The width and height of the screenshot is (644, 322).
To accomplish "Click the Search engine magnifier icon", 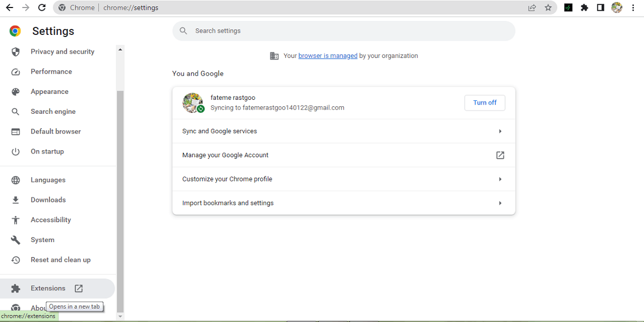I will coord(16,112).
